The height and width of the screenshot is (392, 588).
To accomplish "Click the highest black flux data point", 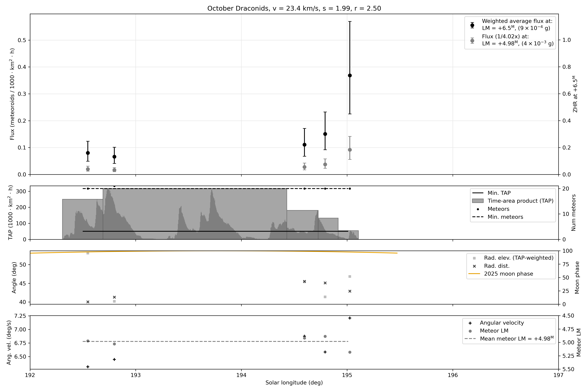I will pos(350,76).
